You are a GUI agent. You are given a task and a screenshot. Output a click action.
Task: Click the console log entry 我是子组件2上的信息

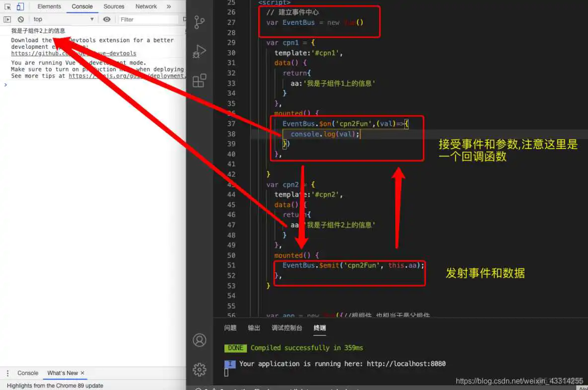(x=38, y=31)
